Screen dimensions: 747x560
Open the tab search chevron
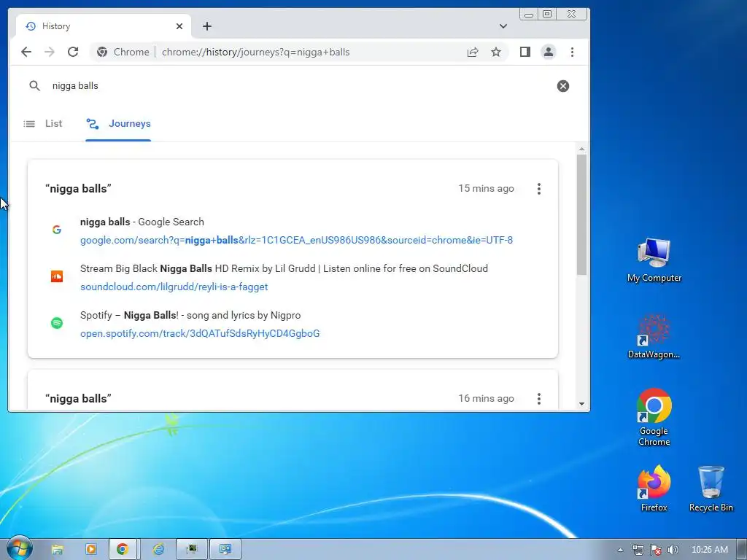(x=503, y=26)
